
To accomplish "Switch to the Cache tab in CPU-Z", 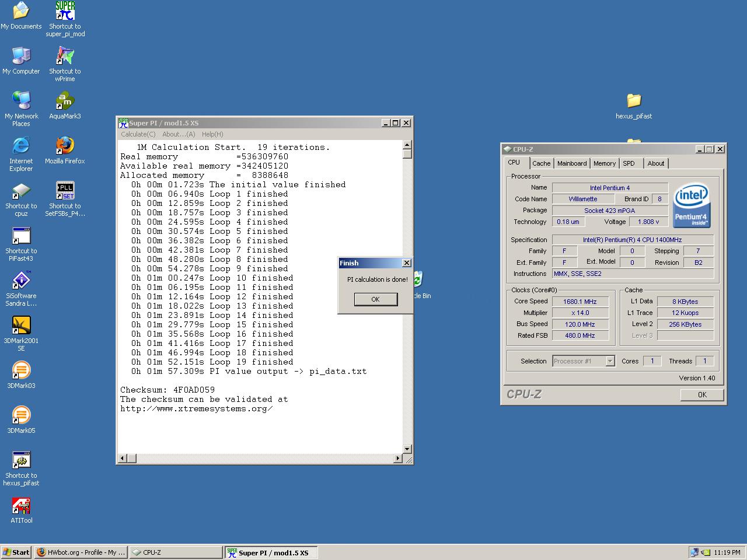I will [541, 163].
